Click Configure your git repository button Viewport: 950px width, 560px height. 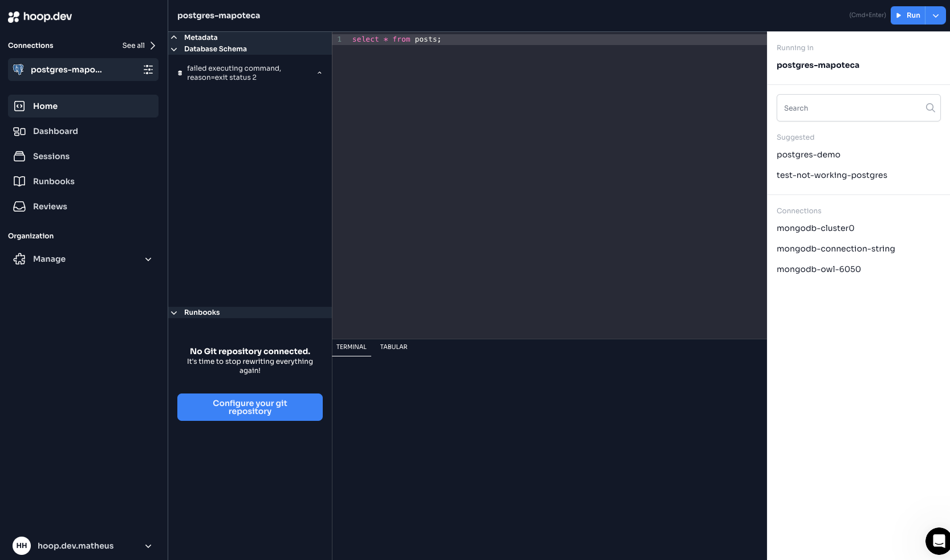click(250, 407)
